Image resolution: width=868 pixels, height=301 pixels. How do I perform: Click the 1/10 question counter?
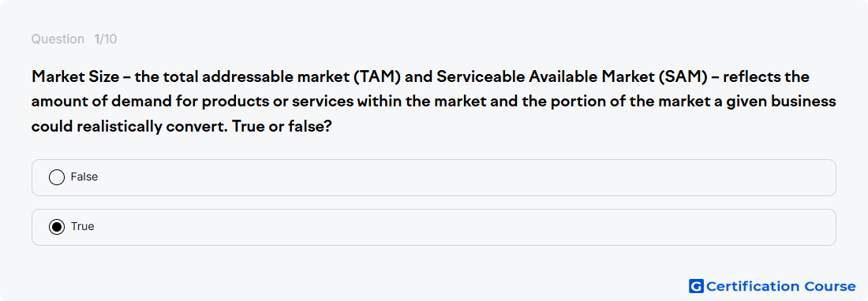(x=105, y=39)
